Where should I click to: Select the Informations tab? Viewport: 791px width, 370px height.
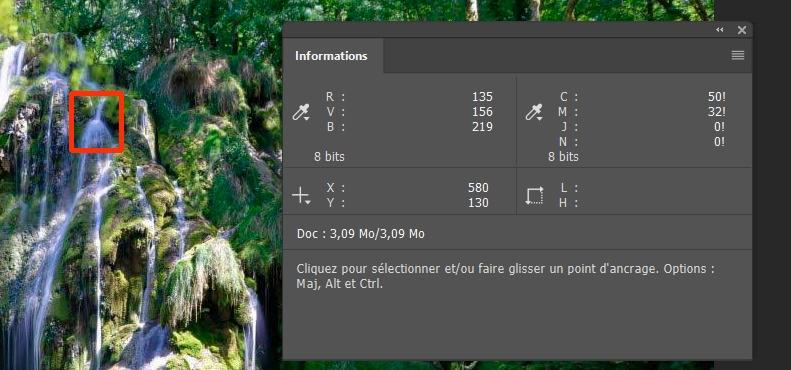pyautogui.click(x=331, y=56)
